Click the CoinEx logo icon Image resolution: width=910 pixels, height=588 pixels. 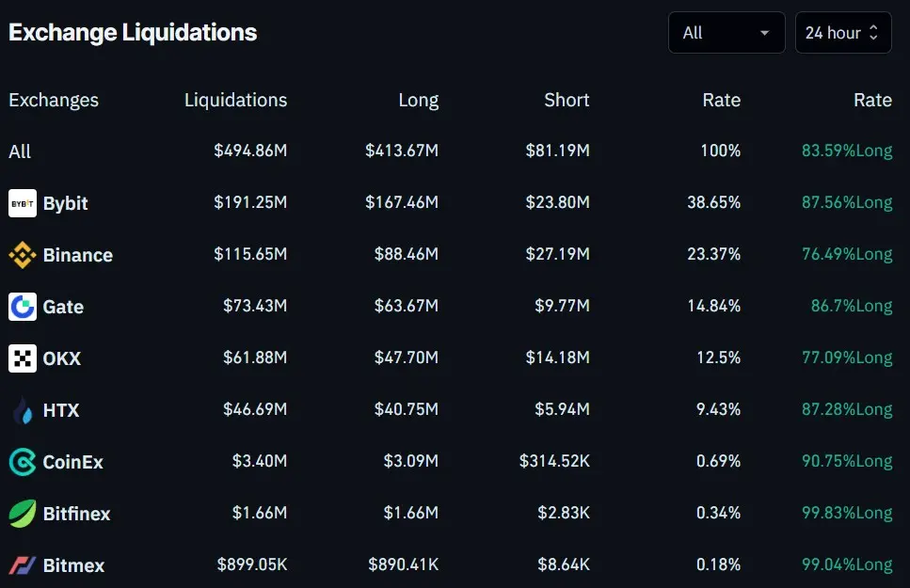tap(23, 462)
